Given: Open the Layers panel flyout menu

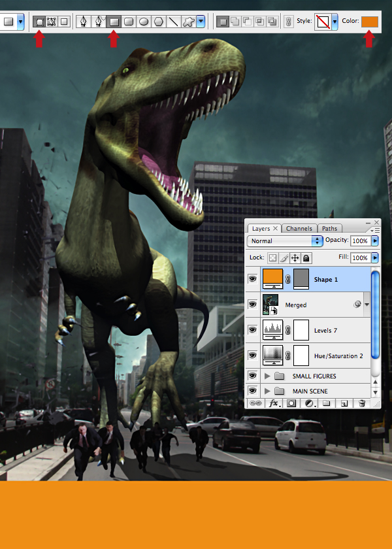Looking at the screenshot, I should tap(375, 230).
